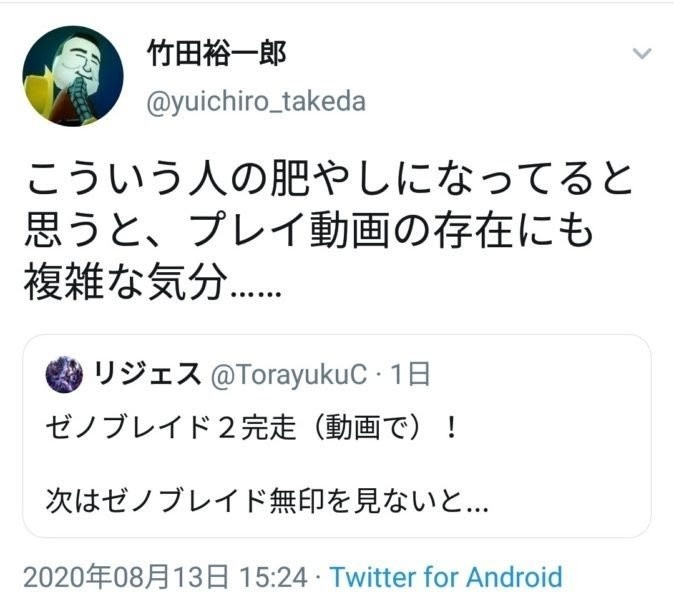Open 竹田裕一郎's profile avatar
Viewport: 674px width, 600px height.
pyautogui.click(x=73, y=76)
